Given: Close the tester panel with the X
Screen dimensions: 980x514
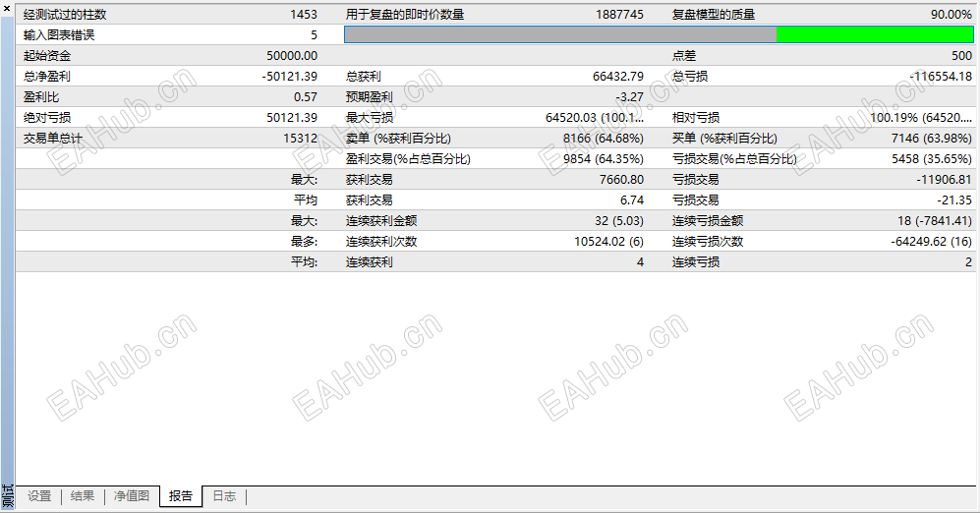Looking at the screenshot, I should pyautogui.click(x=7, y=8).
